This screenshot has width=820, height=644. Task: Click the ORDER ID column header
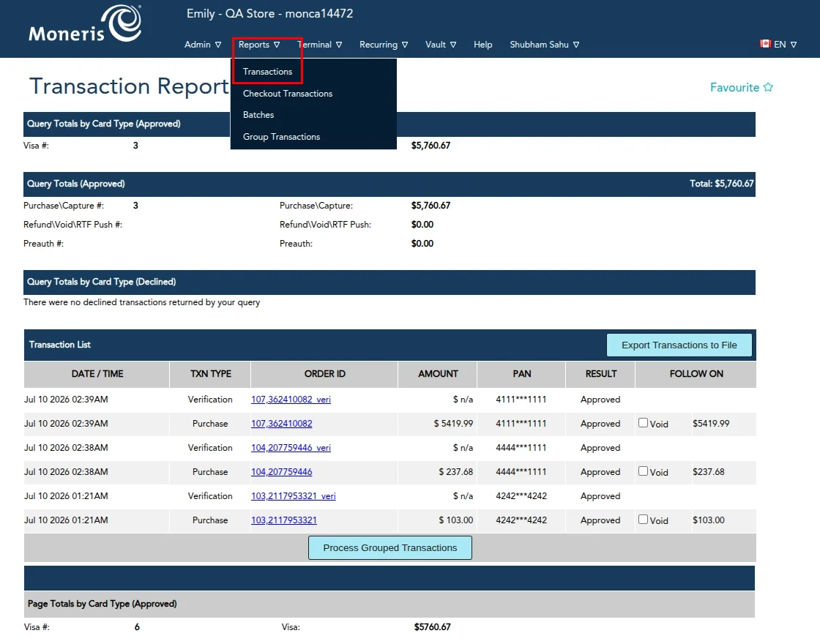[x=324, y=374]
